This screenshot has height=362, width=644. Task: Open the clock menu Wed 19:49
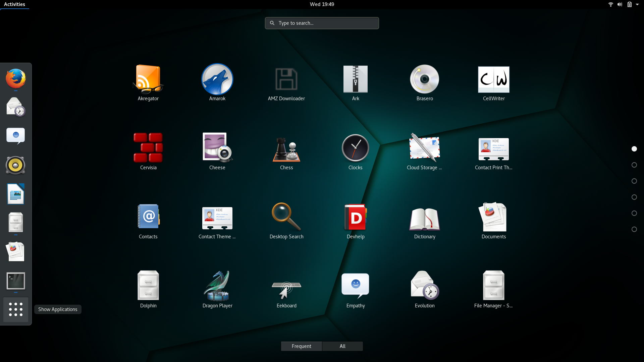pos(322,4)
